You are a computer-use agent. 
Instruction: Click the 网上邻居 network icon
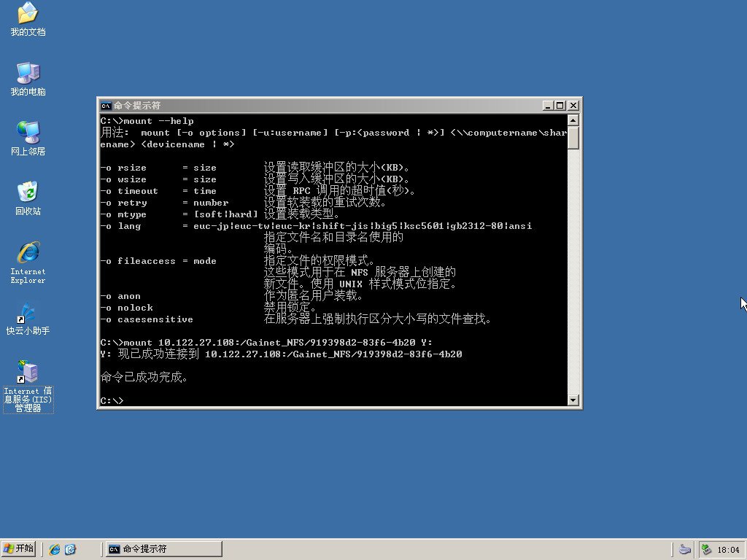(28, 133)
